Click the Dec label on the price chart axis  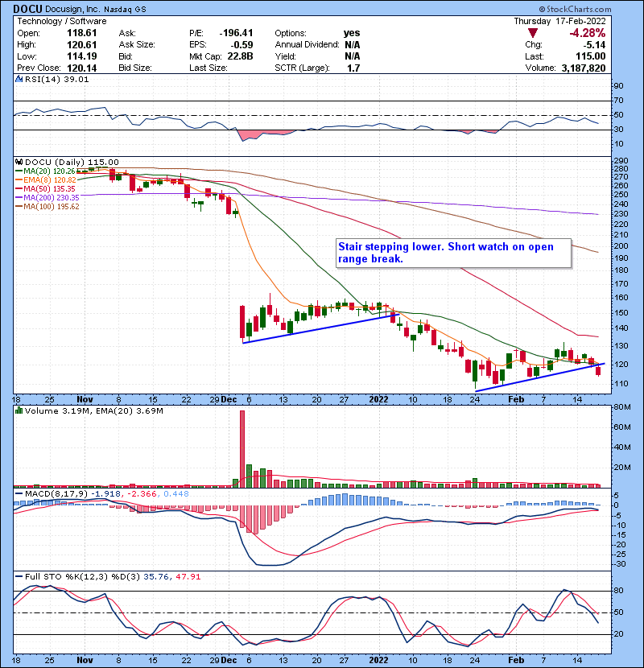[x=229, y=400]
